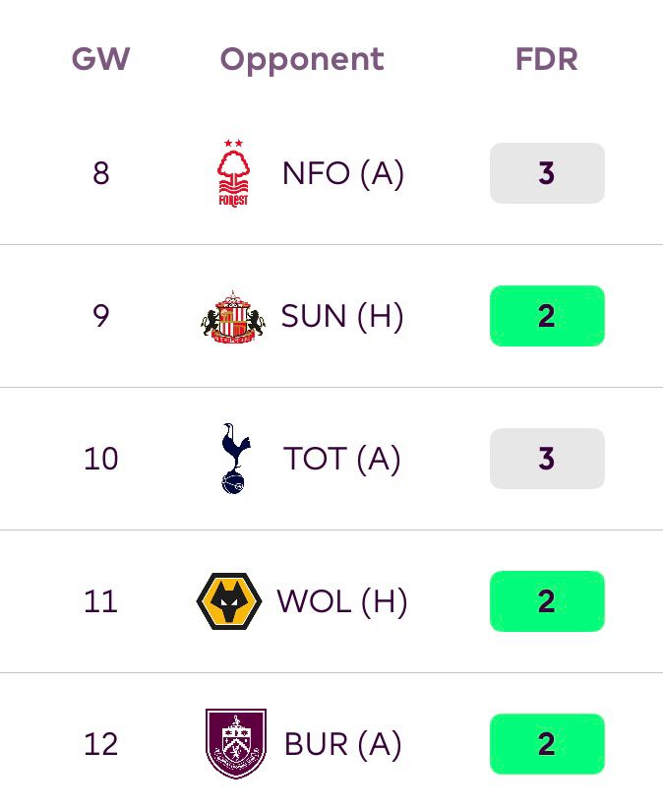Click the FDR column header
This screenshot has width=663, height=812.
(x=546, y=59)
